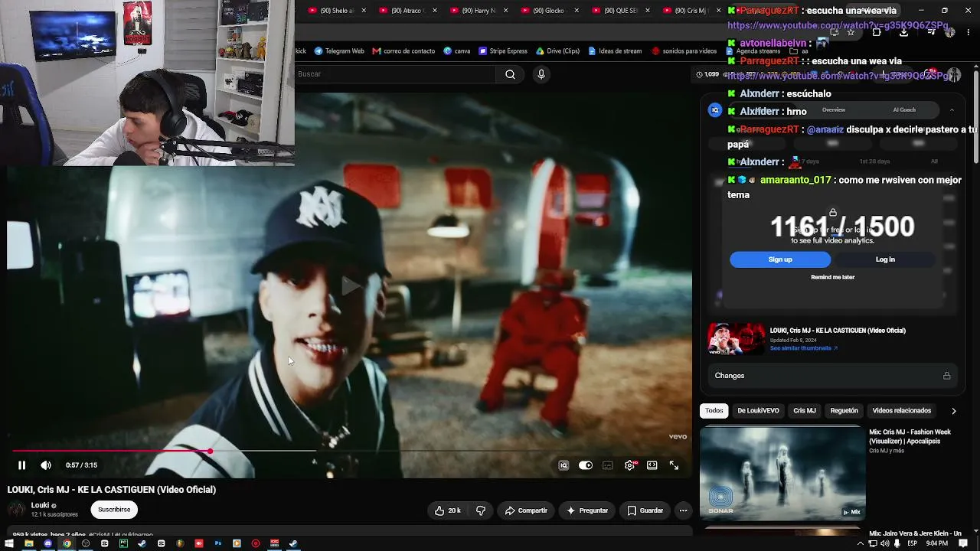The width and height of the screenshot is (980, 551).
Task: Open Telegram Web bookmark
Action: pos(339,51)
